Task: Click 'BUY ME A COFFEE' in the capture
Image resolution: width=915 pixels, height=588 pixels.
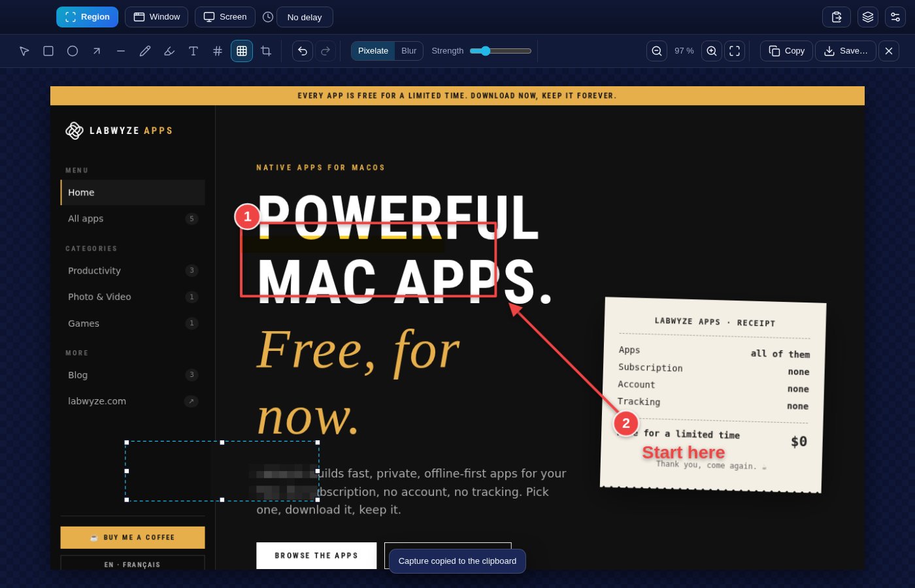Action: pos(133,538)
